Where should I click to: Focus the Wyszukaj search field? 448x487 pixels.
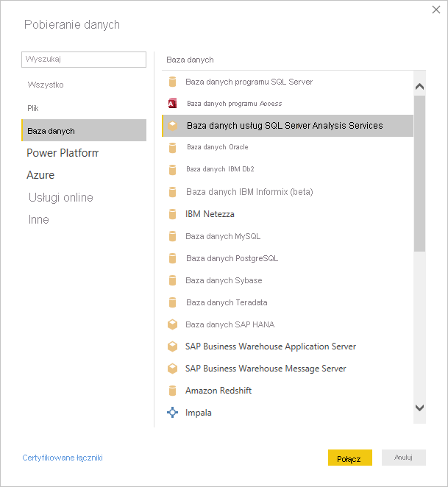pos(84,60)
